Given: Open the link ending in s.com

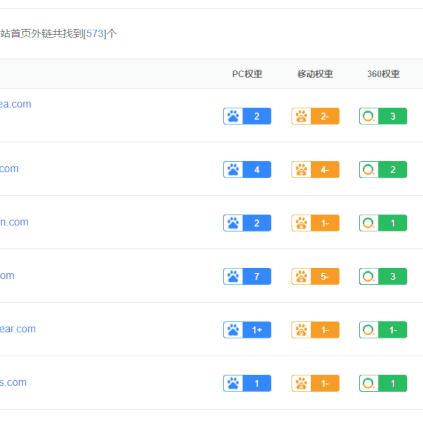Looking at the screenshot, I should pyautogui.click(x=13, y=382).
